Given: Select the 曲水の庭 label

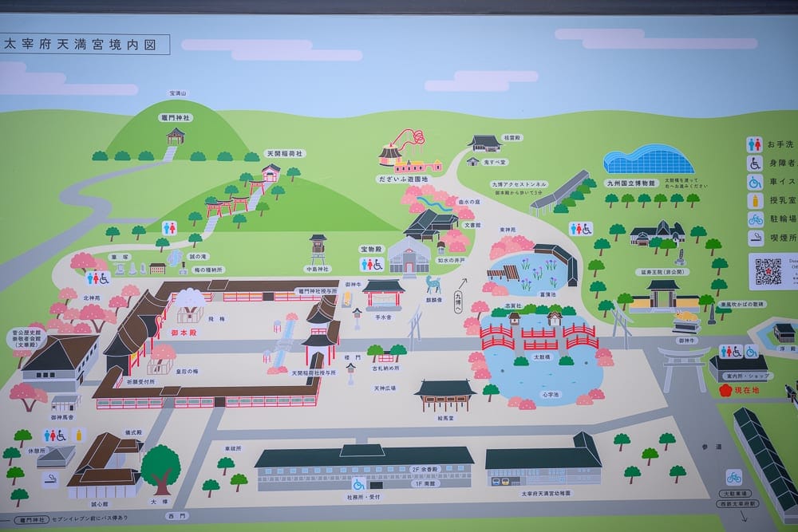Looking at the screenshot, I should tap(468, 202).
